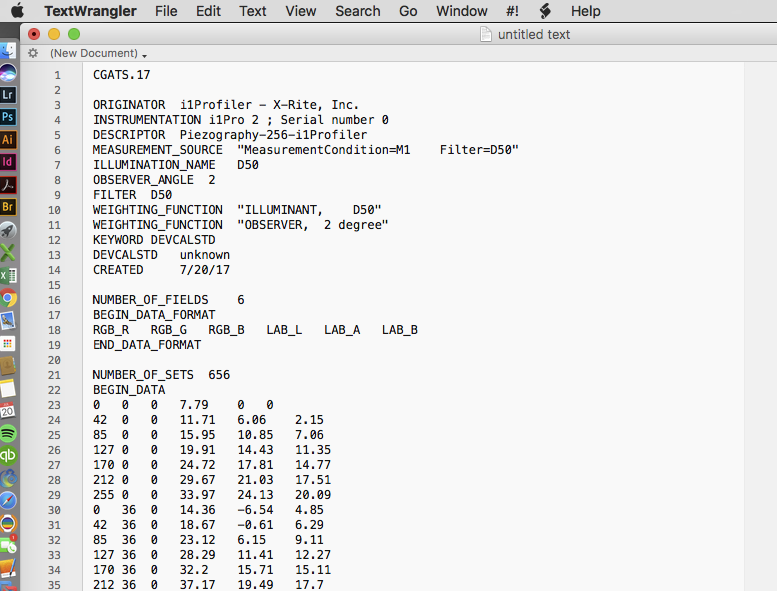Click the LAB_L column header text
The height and width of the screenshot is (591, 777).
284,330
